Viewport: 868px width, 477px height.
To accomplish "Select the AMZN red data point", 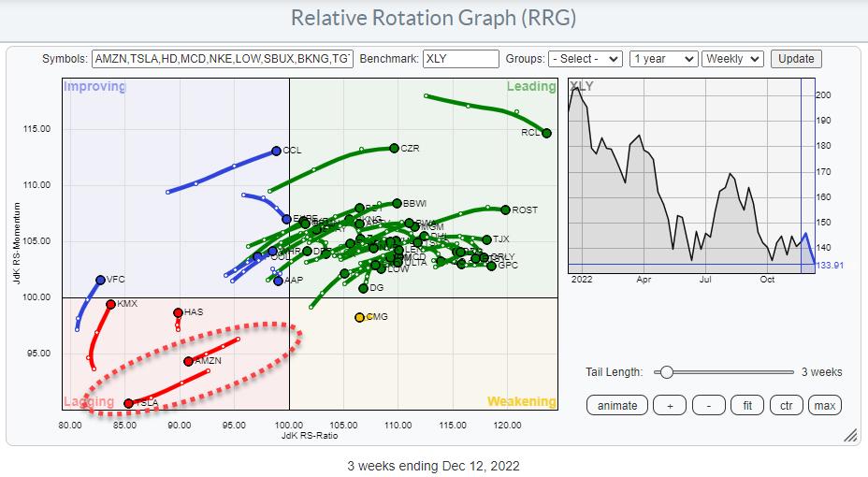I will (x=188, y=361).
